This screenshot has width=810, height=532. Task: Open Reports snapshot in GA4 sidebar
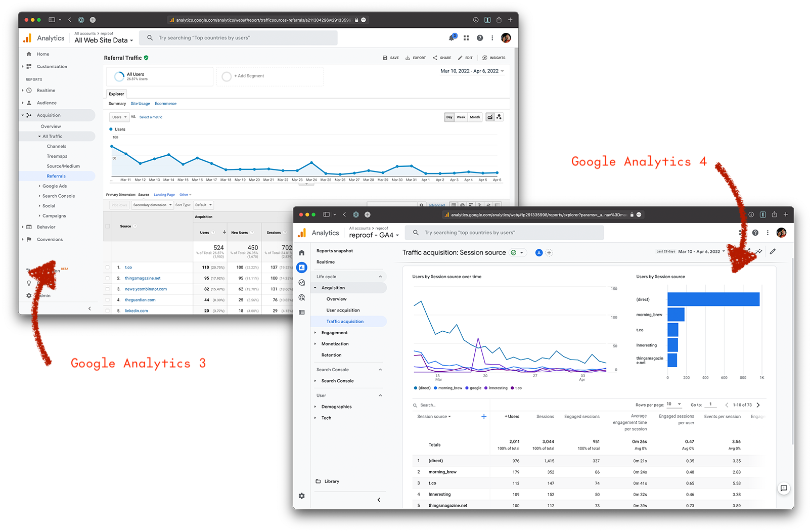click(x=335, y=251)
